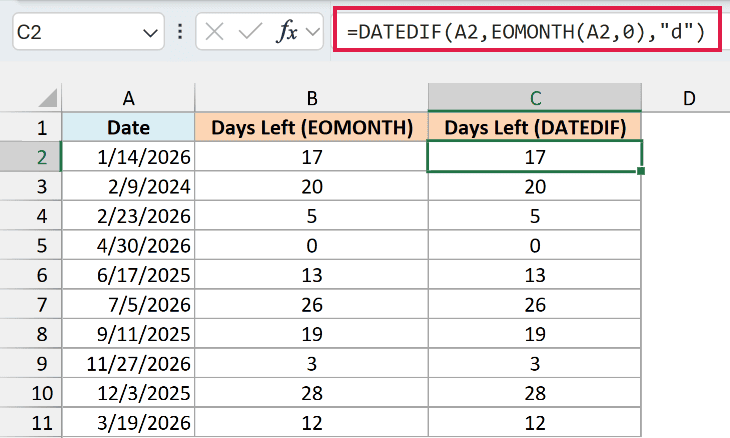730x438 pixels.
Task: Select row 7 header
Action: [x=31, y=304]
